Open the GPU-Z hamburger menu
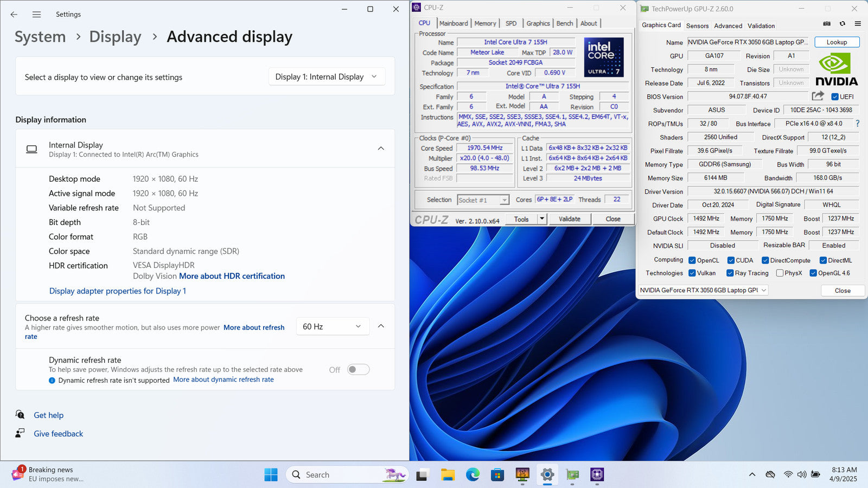Viewport: 868px width, 488px height. click(x=858, y=24)
